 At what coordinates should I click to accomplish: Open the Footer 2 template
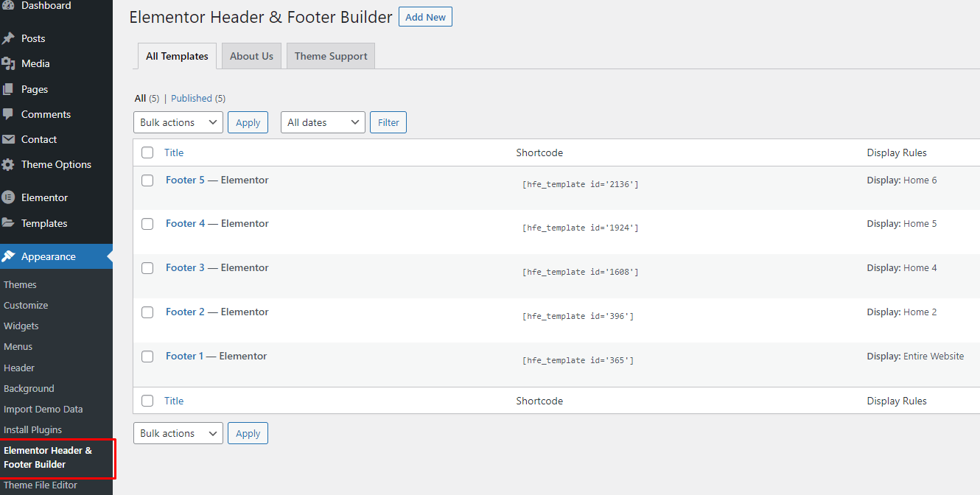(x=185, y=312)
